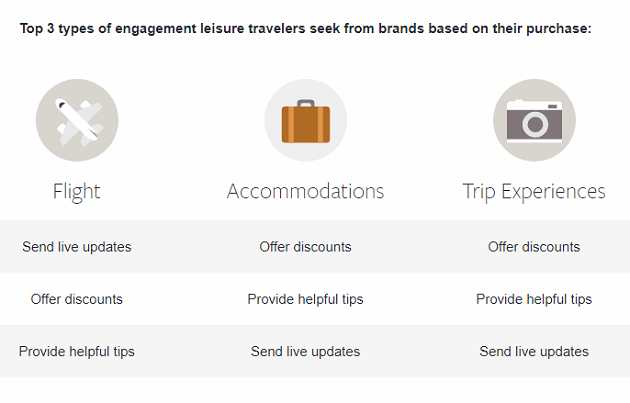The height and width of the screenshot is (403, 630).
Task: Click the suitcase handle on the luggage icon
Action: coord(306,104)
